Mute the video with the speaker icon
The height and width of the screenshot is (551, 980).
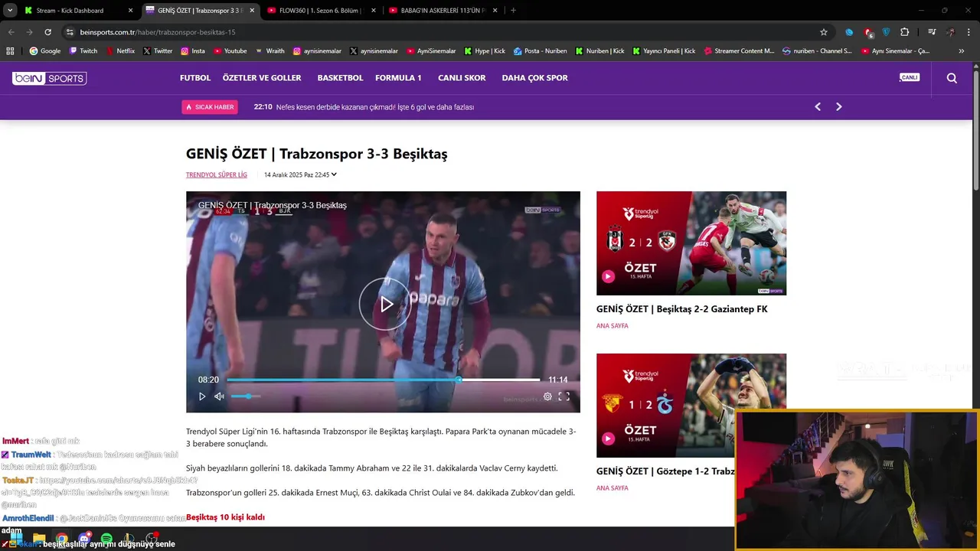(219, 396)
